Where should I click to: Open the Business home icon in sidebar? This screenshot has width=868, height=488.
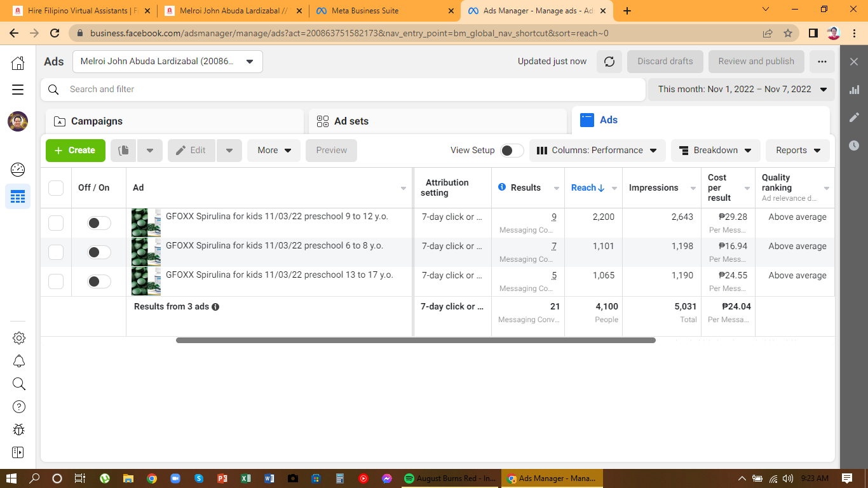click(18, 62)
